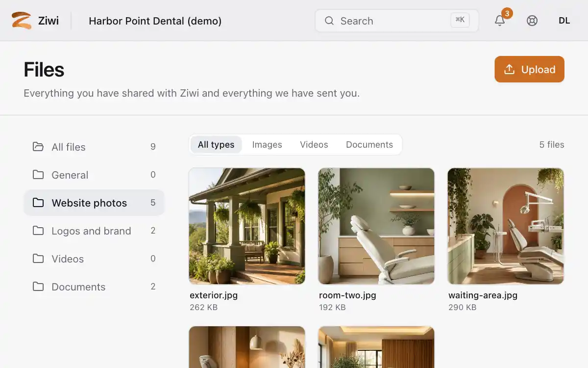Switch to the Images filter tab
The width and height of the screenshot is (588, 368).
click(267, 145)
